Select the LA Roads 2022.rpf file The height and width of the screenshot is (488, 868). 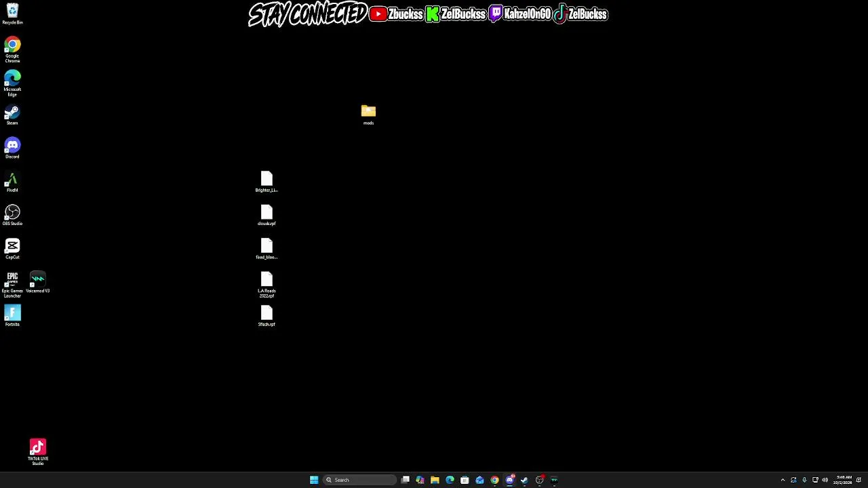[267, 285]
